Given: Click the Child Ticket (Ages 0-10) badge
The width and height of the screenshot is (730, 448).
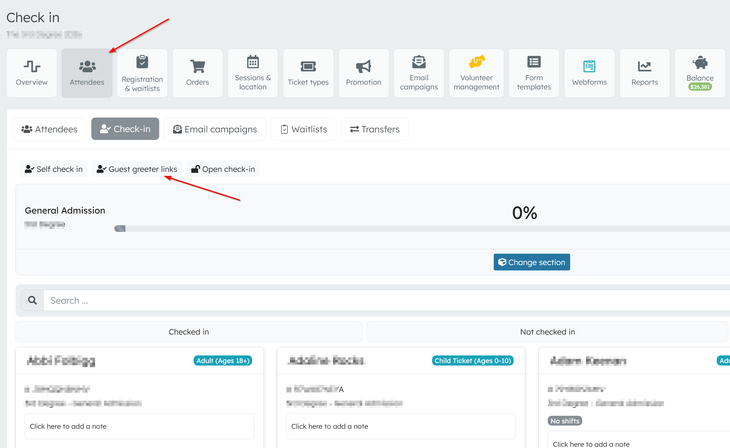Looking at the screenshot, I should [473, 360].
